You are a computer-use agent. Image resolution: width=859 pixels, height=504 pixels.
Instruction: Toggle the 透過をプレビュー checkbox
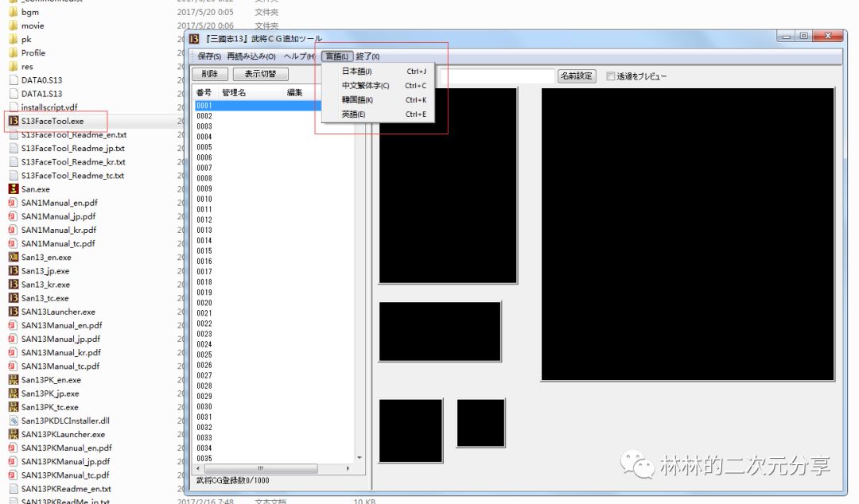(x=610, y=76)
